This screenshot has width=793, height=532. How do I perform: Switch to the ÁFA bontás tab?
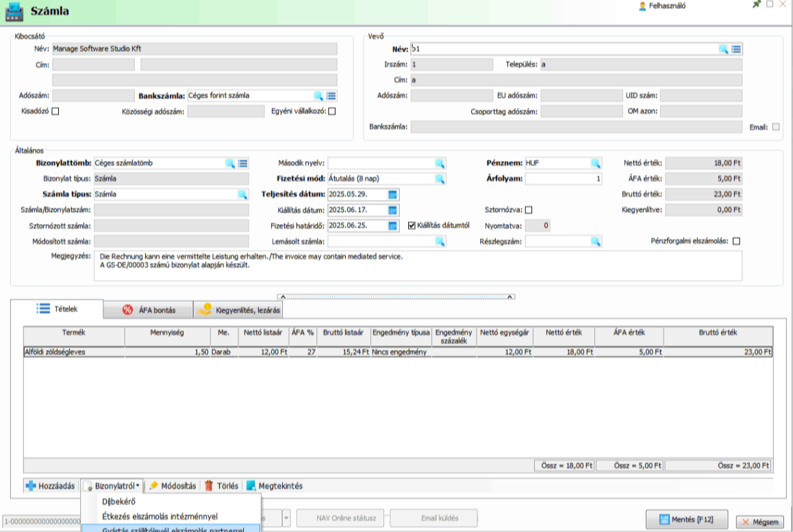[x=148, y=310]
